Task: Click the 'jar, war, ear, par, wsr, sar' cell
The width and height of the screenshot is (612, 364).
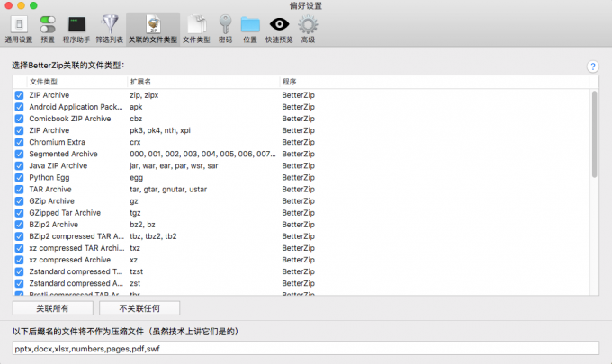Action: pyautogui.click(x=174, y=165)
